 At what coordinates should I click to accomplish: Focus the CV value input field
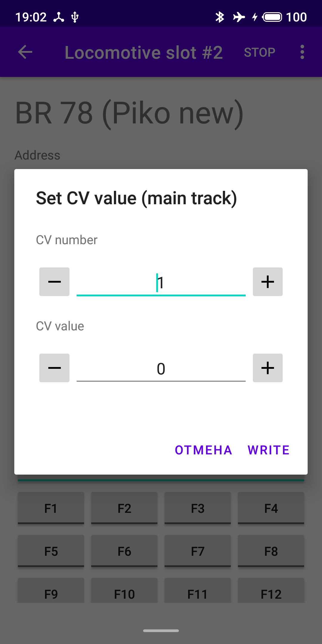click(x=161, y=369)
